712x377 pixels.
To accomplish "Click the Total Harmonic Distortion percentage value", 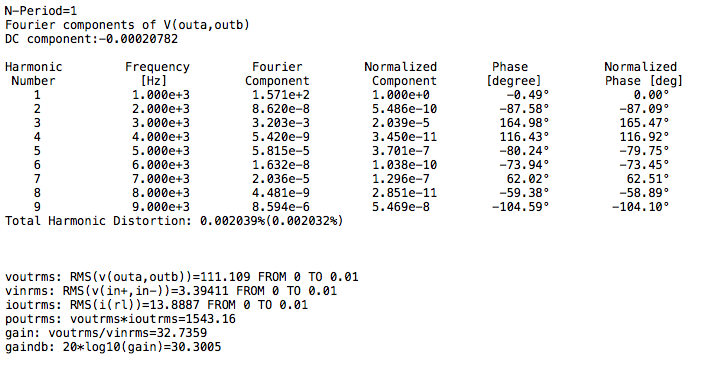I will click(x=271, y=221).
